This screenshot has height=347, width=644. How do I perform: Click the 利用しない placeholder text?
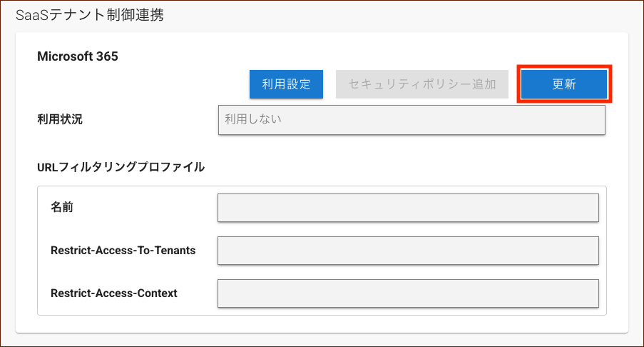click(x=253, y=119)
